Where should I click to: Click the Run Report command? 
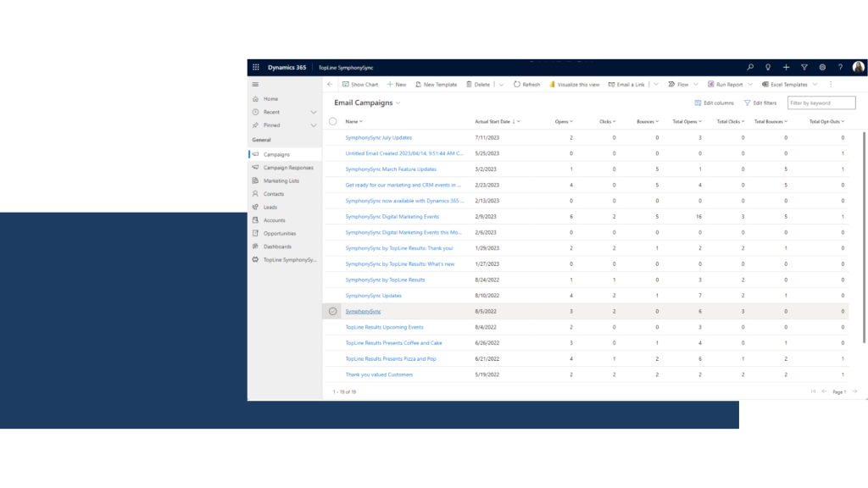point(726,85)
